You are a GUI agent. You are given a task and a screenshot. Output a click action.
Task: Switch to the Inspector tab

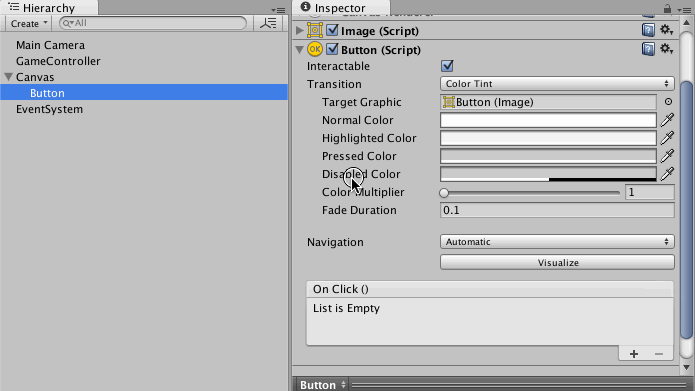(x=340, y=8)
